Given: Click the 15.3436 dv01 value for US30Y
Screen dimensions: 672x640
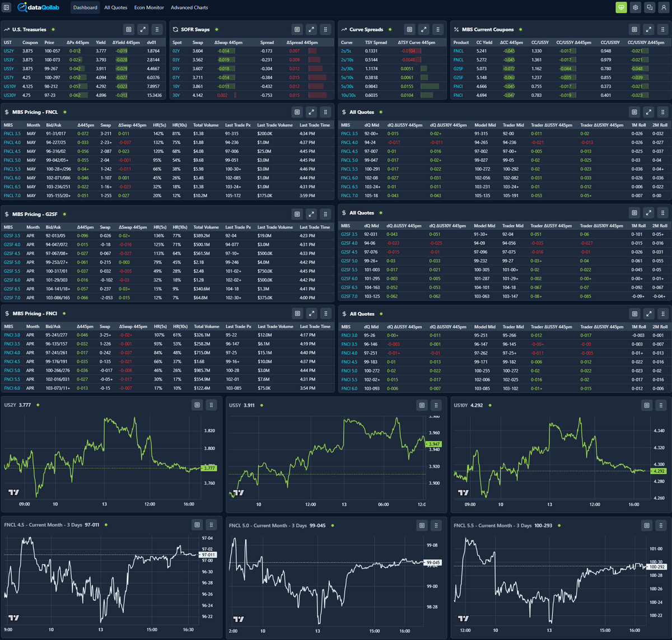Looking at the screenshot, I should click(x=154, y=95).
